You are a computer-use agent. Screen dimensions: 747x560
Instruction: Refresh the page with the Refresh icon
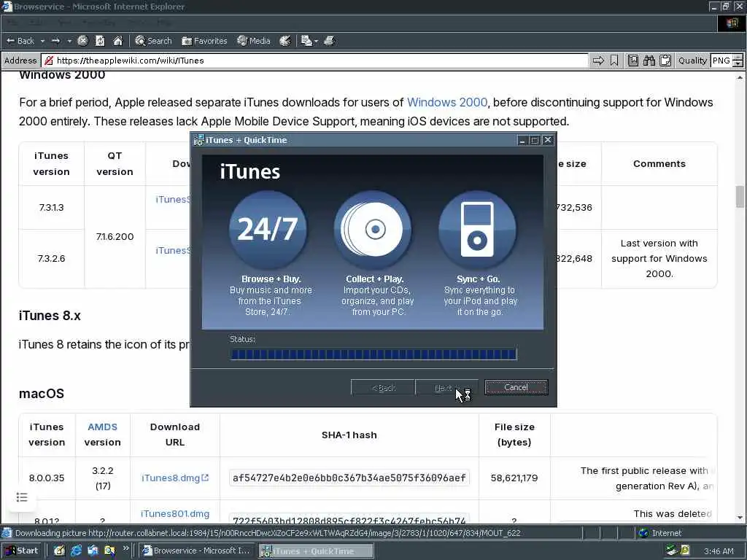tap(100, 41)
